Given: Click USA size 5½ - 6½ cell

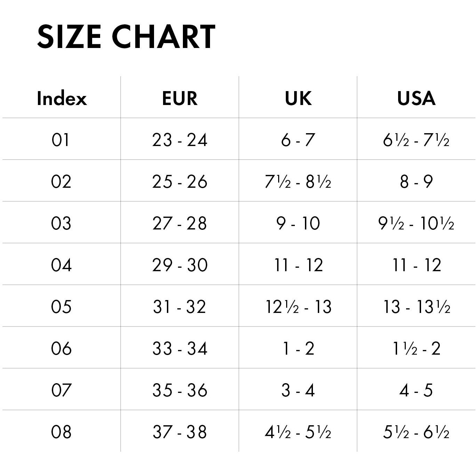Looking at the screenshot, I should [416, 432].
